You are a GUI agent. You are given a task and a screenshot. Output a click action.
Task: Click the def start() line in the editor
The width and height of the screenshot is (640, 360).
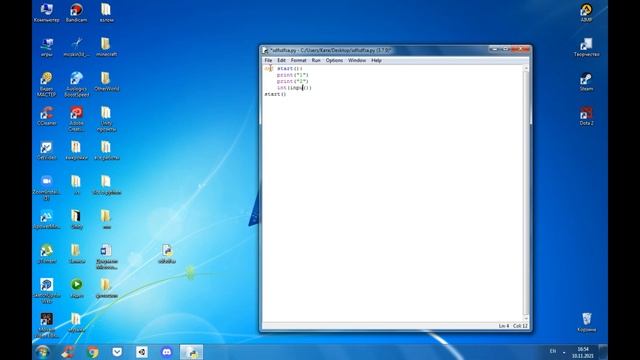click(x=283, y=69)
